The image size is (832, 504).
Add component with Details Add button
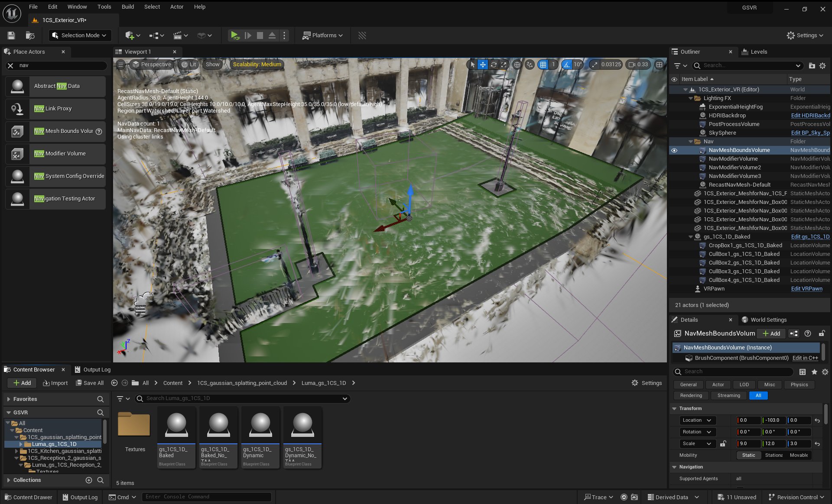[x=772, y=333]
